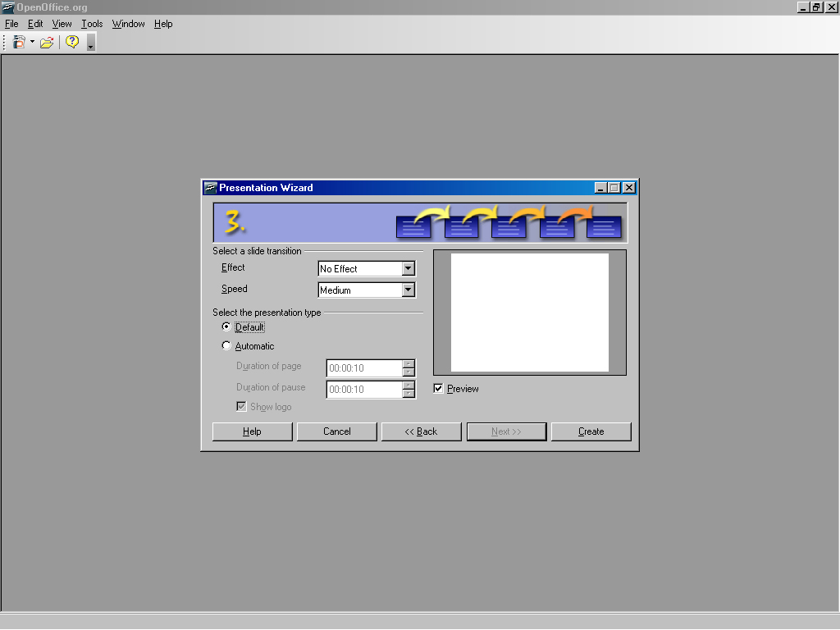Screen dimensions: 840x630
Task: Click the Cancel button
Action: (336, 431)
